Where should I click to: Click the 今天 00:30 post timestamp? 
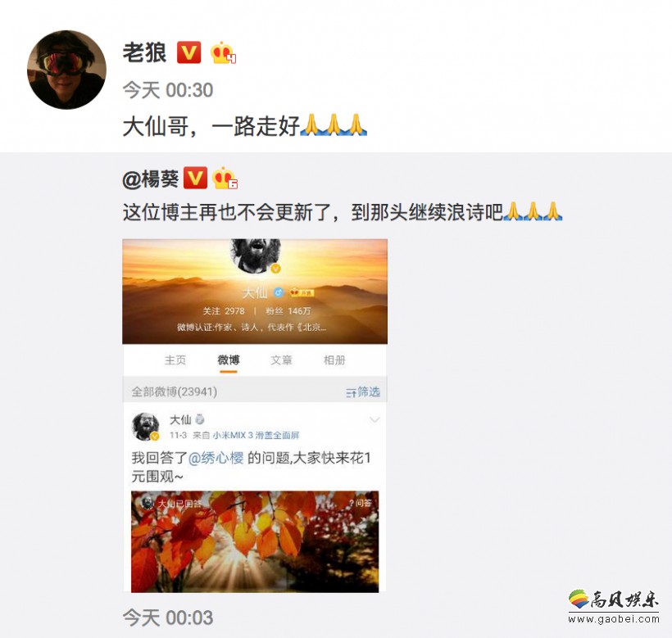168,90
